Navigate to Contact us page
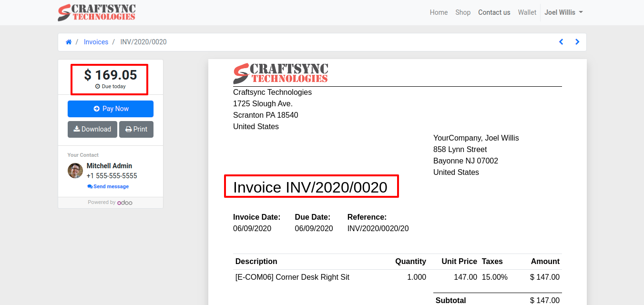This screenshot has width=644, height=305. (x=494, y=12)
